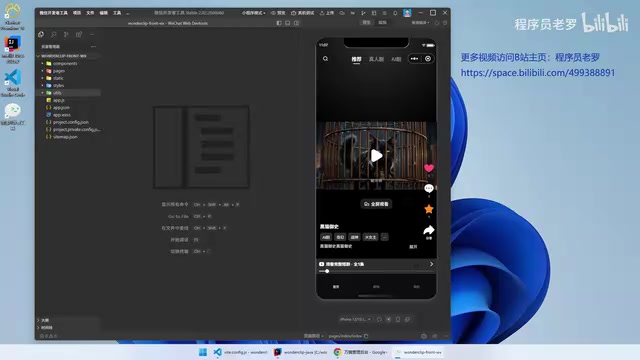Screen dimensions: 640x360
Task: Open the Windows Start button
Action: pyautogui.click(x=202, y=352)
